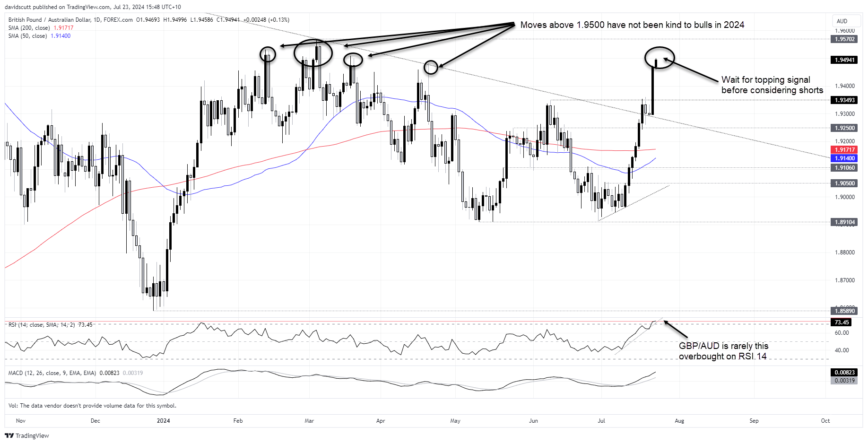Image resolution: width=868 pixels, height=444 pixels.
Task: Click the RSI value label 73.45
Action: click(x=842, y=322)
